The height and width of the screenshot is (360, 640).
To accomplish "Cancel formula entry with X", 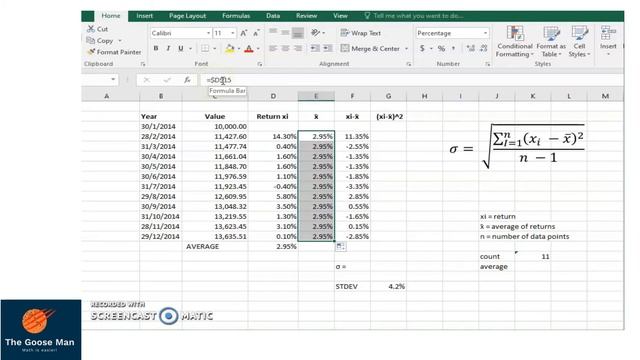I will click(146, 80).
